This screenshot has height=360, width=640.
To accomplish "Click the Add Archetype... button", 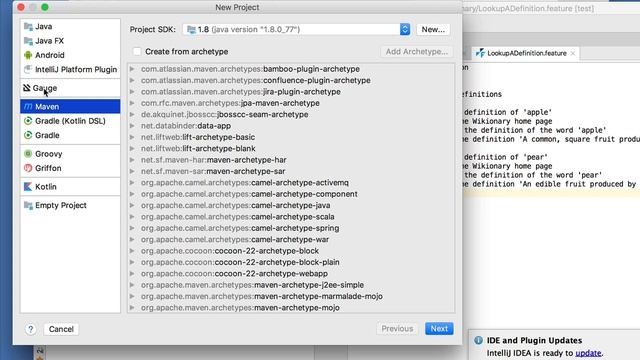I will [417, 51].
